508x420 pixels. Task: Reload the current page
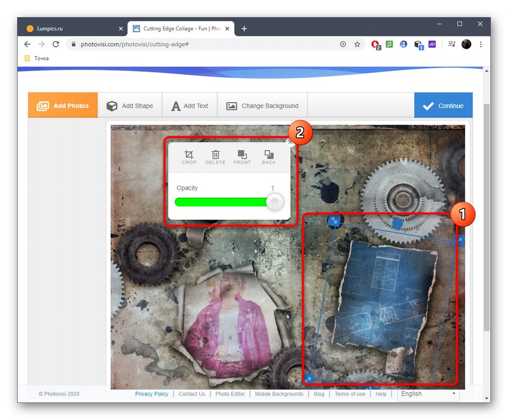pyautogui.click(x=56, y=44)
